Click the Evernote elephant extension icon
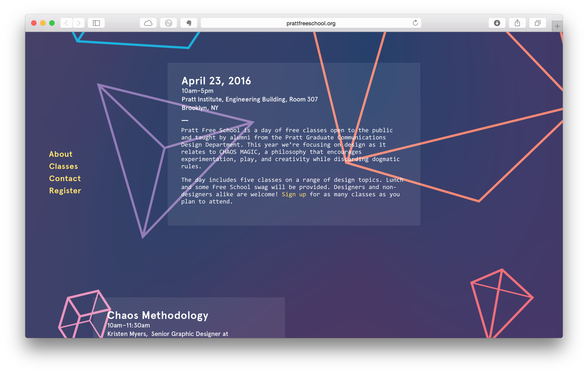 coord(189,23)
